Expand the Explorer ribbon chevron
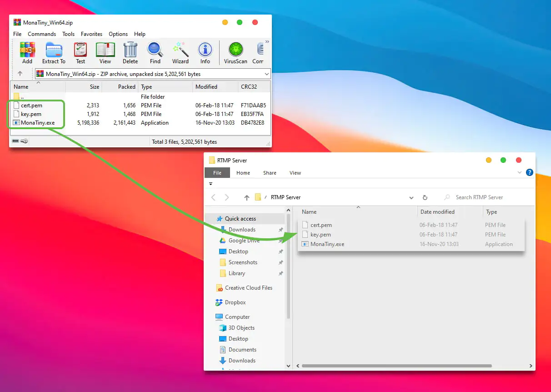This screenshot has width=551, height=392. [x=520, y=173]
